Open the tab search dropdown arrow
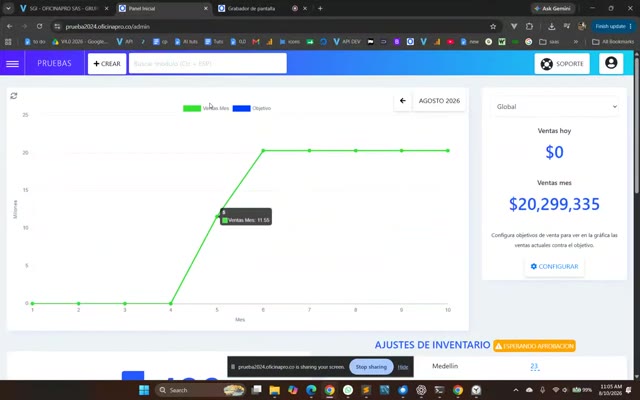 point(8,8)
